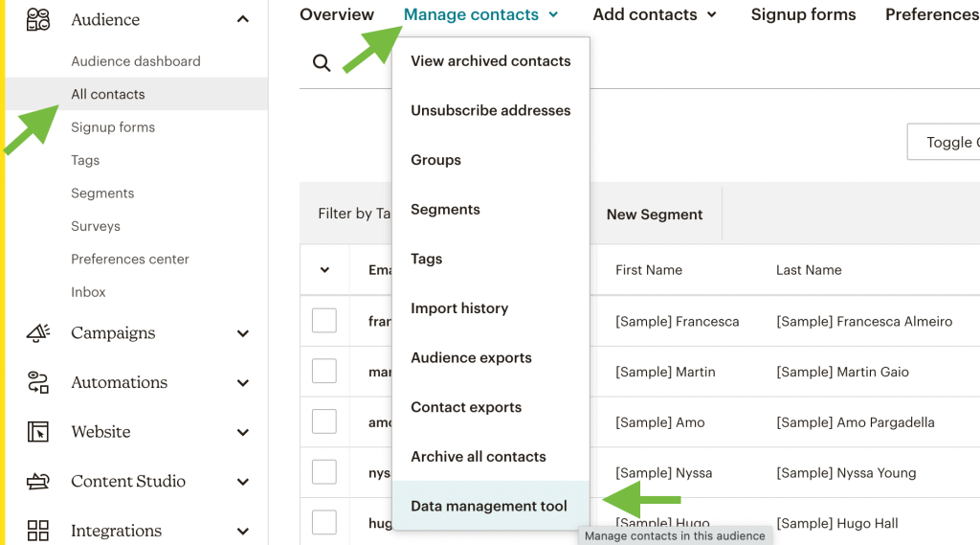
Task: Open the Signup forms tab
Action: coord(803,14)
